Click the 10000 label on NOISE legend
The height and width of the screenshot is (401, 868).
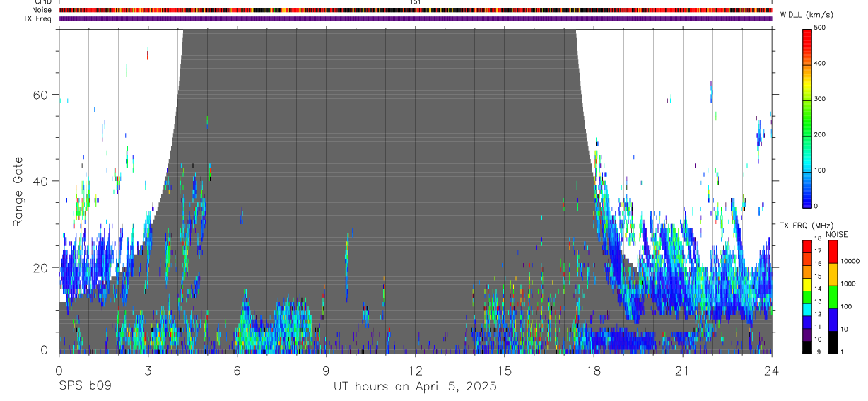pyautogui.click(x=850, y=261)
